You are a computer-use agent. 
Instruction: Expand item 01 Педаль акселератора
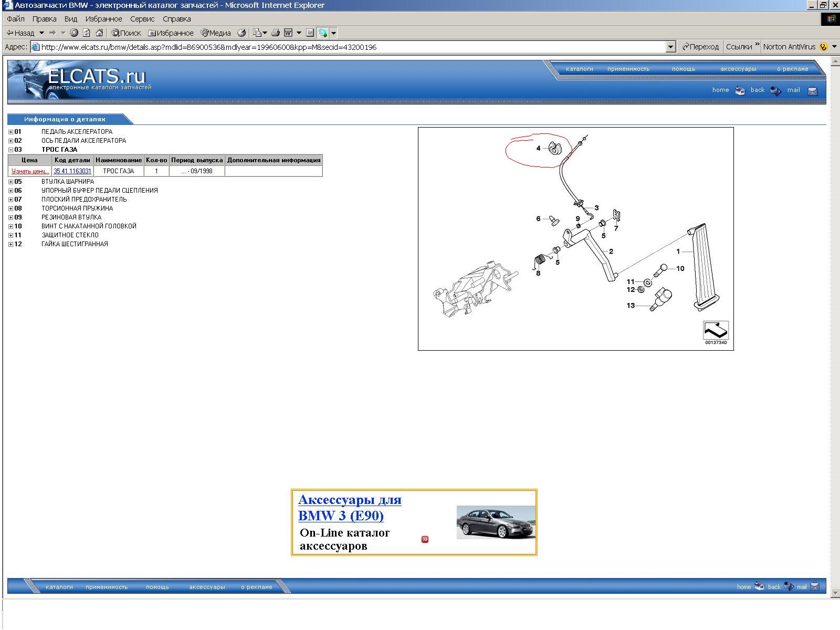10,132
